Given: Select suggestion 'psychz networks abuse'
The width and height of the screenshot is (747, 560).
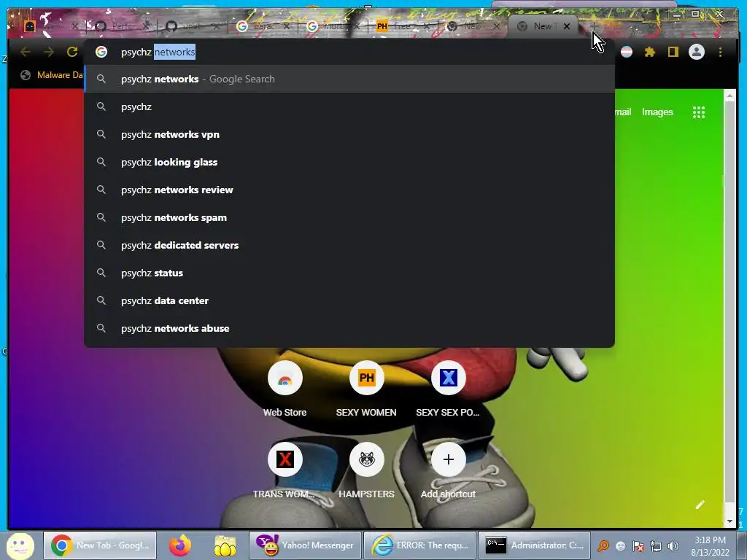Looking at the screenshot, I should click(x=349, y=328).
